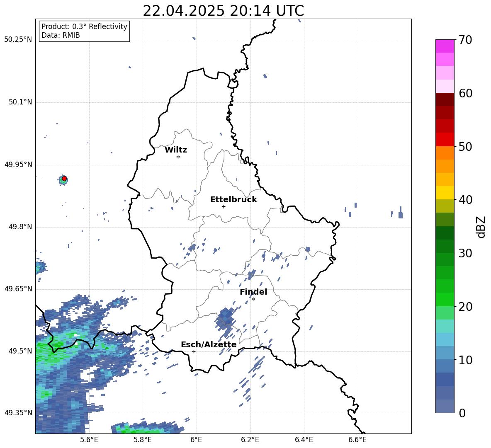The width and height of the screenshot is (491, 448).
Task: Click the 60 tick on the colorbar
Action: [x=465, y=93]
